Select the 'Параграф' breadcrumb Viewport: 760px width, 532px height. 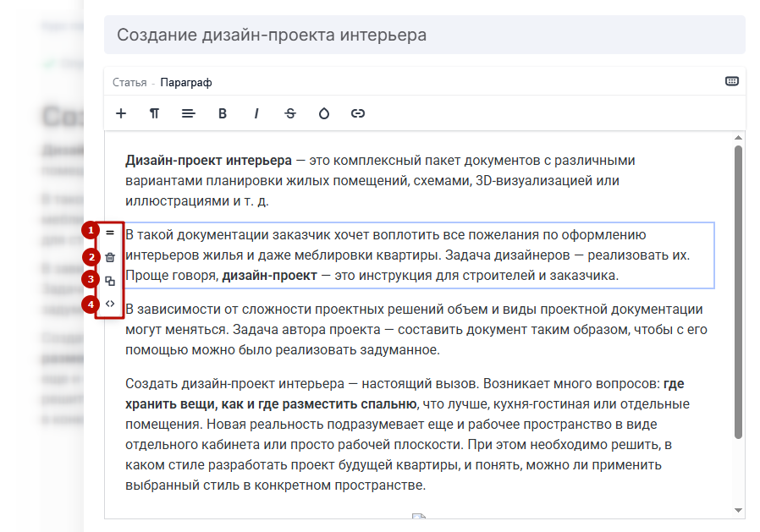point(185,82)
